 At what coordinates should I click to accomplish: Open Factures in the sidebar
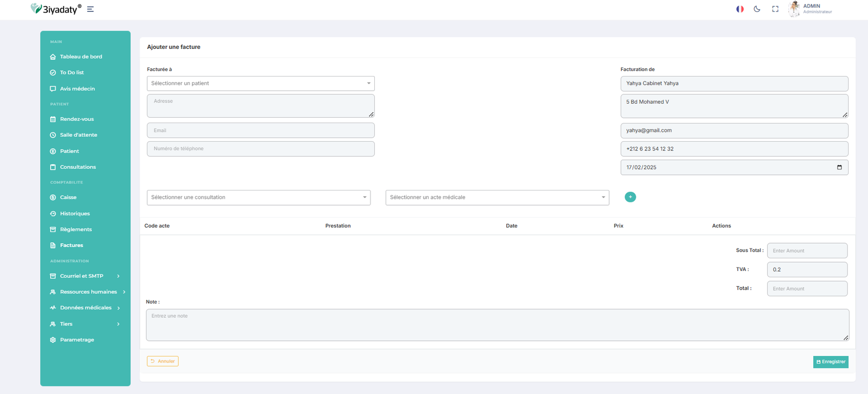[71, 245]
